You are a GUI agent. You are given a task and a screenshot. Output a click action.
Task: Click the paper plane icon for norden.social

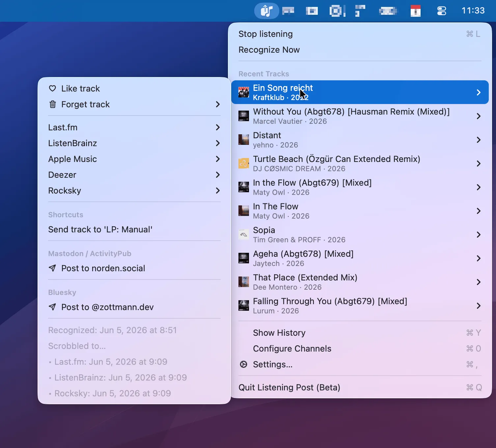pos(52,268)
